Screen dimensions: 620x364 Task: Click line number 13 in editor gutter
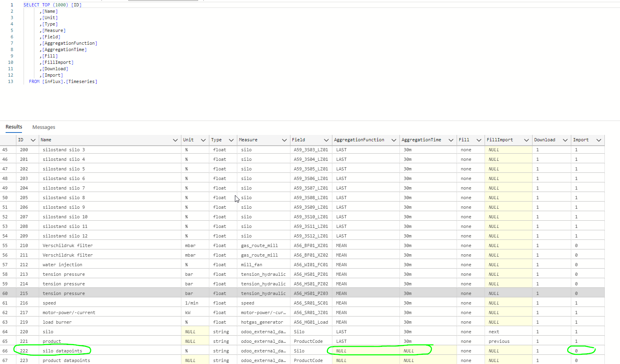[10, 81]
